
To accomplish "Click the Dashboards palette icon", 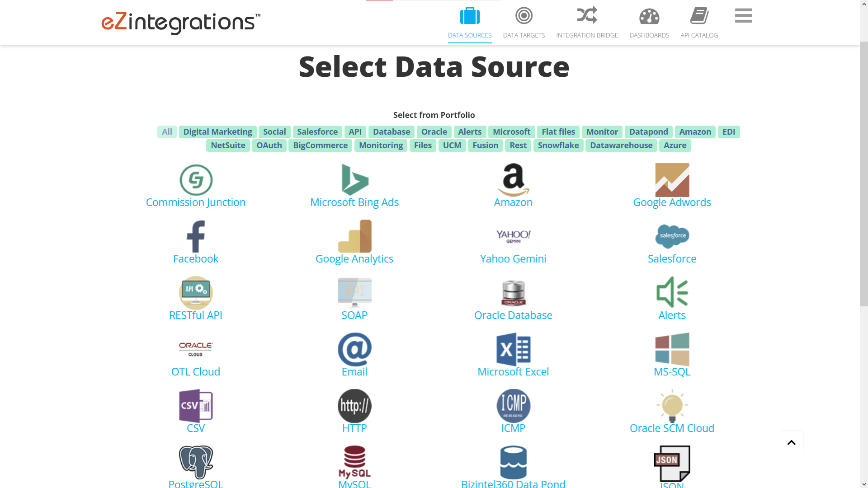I will tap(649, 16).
